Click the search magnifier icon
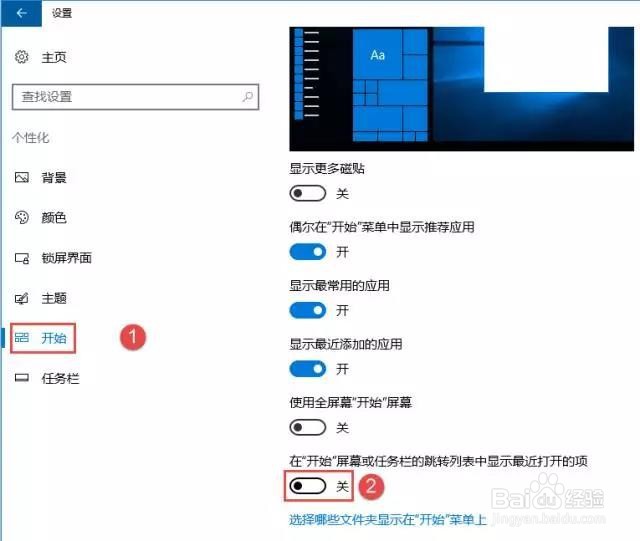 click(248, 97)
